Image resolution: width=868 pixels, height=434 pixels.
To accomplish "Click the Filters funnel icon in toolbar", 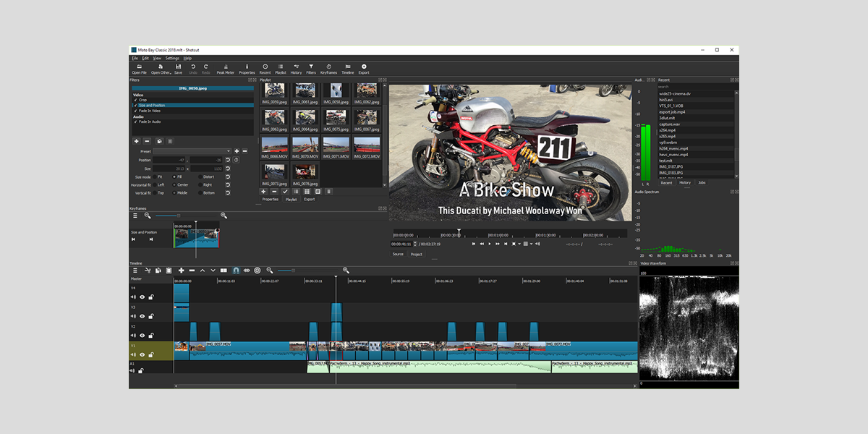I will pos(311,68).
